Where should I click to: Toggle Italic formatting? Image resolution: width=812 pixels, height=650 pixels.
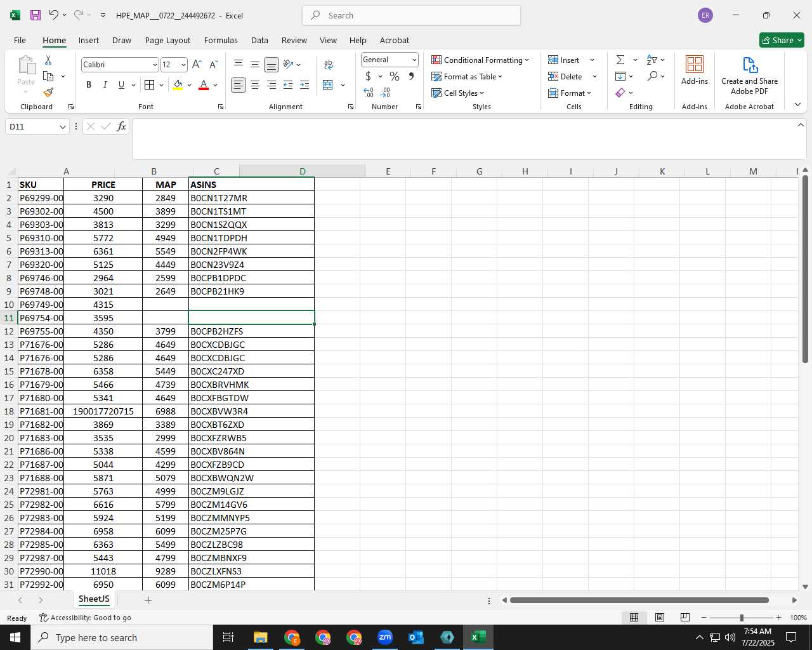click(105, 85)
